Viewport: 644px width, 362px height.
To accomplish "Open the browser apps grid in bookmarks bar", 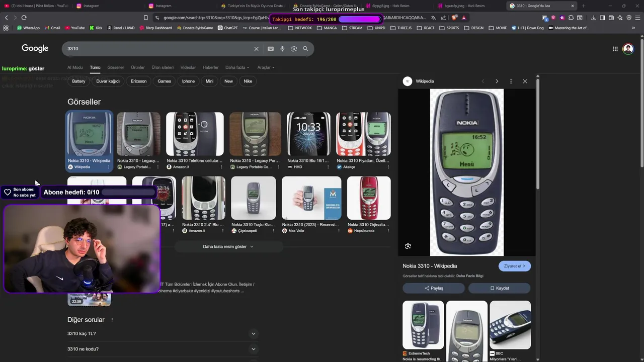I will [6, 28].
